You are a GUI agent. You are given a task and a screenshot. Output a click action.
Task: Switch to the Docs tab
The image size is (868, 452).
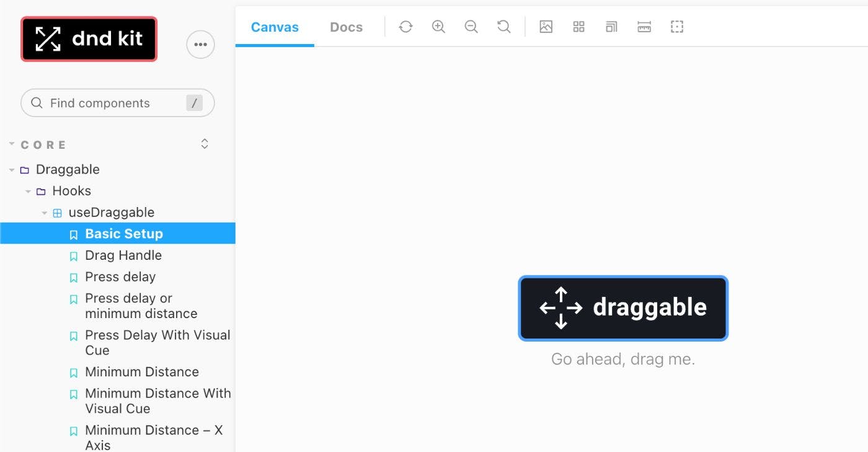tap(346, 27)
